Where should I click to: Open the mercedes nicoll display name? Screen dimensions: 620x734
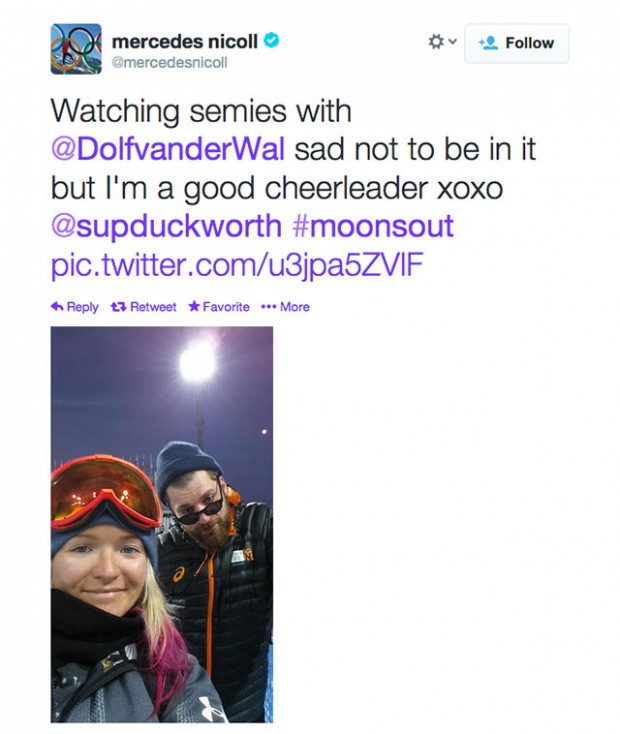pyautogui.click(x=185, y=41)
